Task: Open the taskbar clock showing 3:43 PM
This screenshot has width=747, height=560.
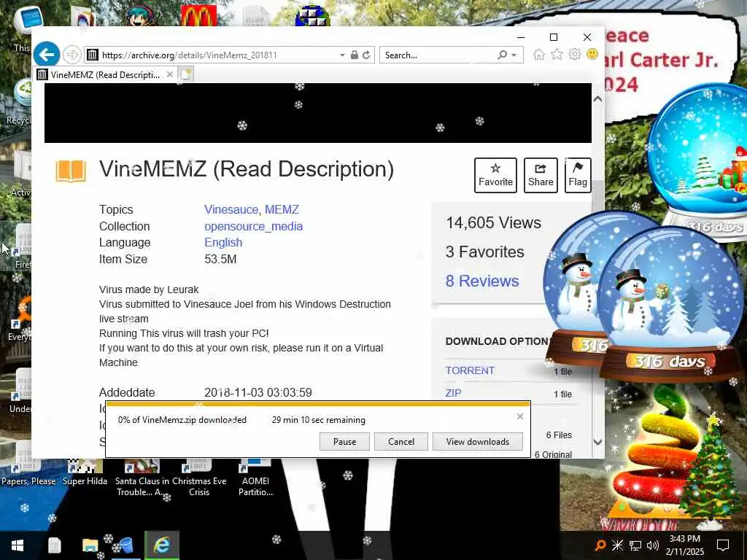Action: click(x=684, y=545)
